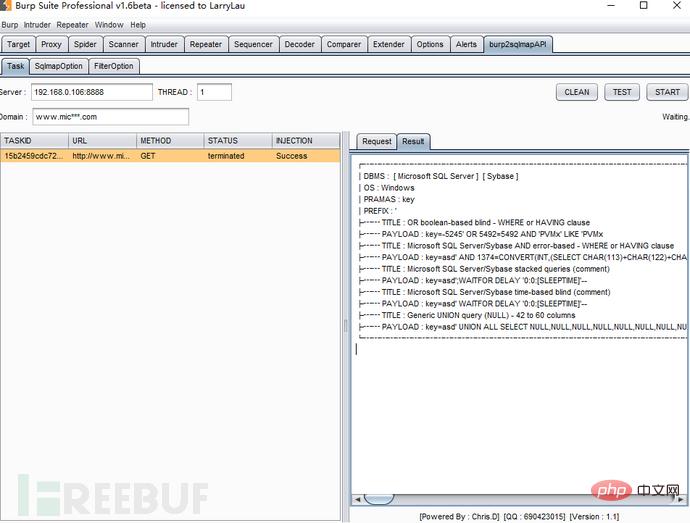This screenshot has width=690, height=523.
Task: Sort by STATUS column header
Action: [238, 140]
